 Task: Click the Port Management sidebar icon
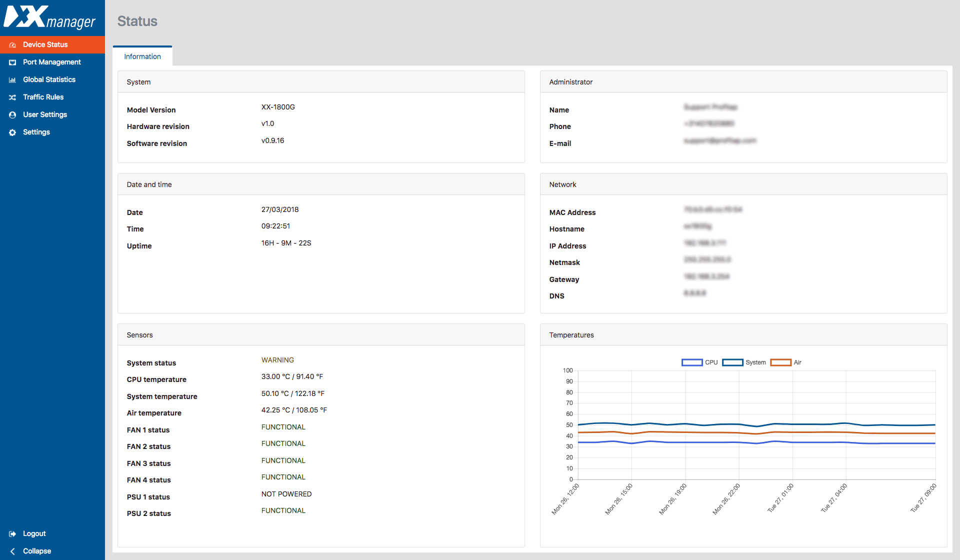click(x=12, y=62)
